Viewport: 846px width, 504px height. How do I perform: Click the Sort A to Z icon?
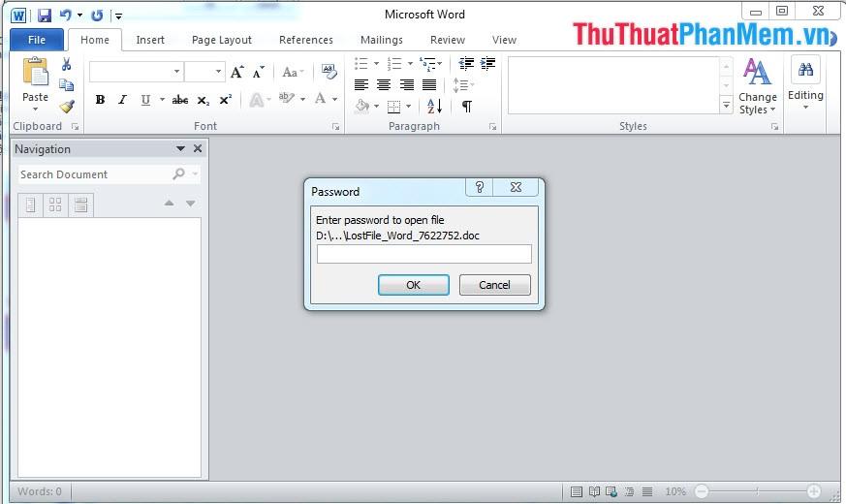coord(434,107)
